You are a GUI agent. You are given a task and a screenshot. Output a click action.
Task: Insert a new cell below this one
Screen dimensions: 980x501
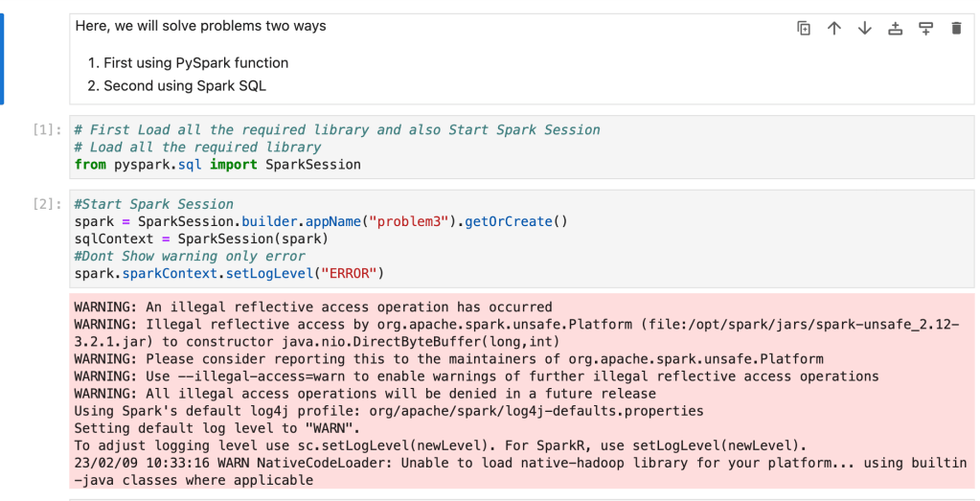pos(925,29)
